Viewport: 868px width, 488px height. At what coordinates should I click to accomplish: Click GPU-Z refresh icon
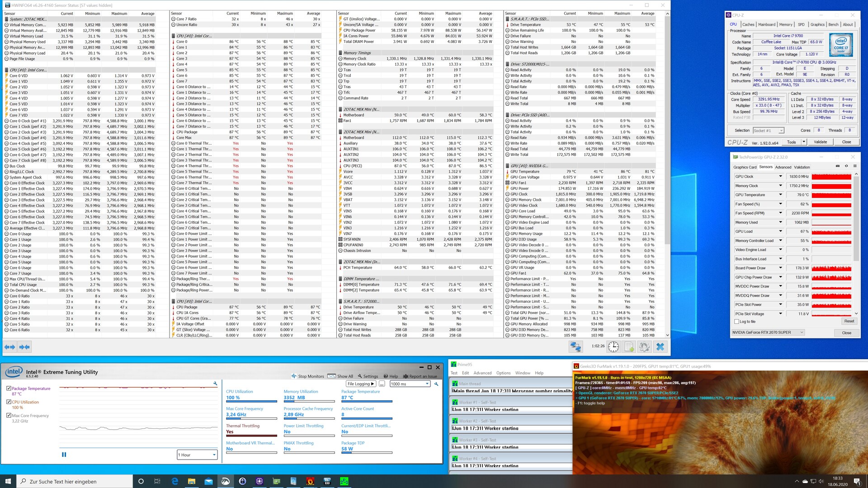pos(846,166)
